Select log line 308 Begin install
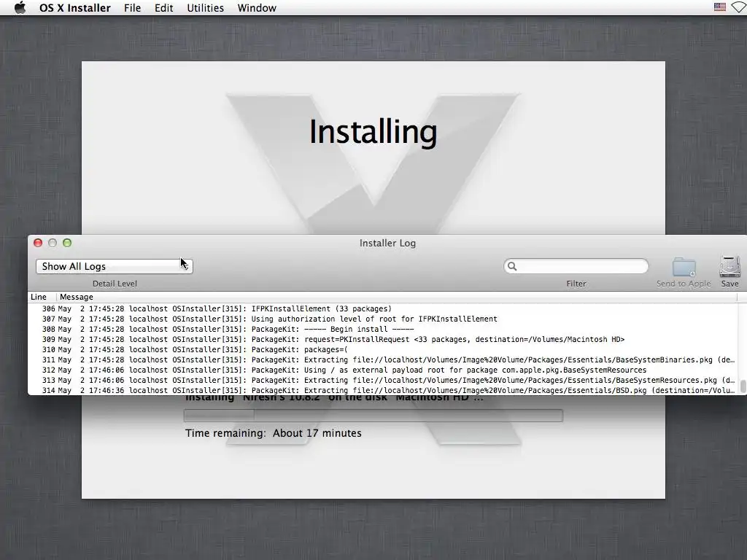Image resolution: width=747 pixels, height=560 pixels. point(383,329)
